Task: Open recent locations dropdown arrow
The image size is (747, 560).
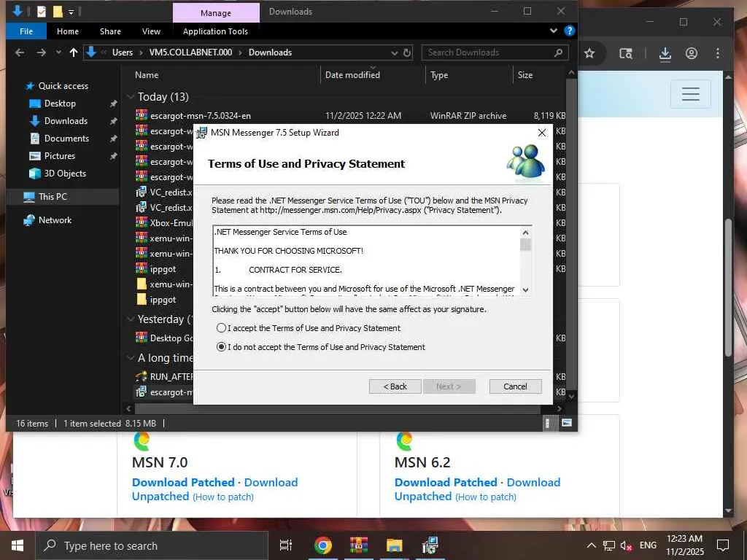Action: [x=58, y=52]
